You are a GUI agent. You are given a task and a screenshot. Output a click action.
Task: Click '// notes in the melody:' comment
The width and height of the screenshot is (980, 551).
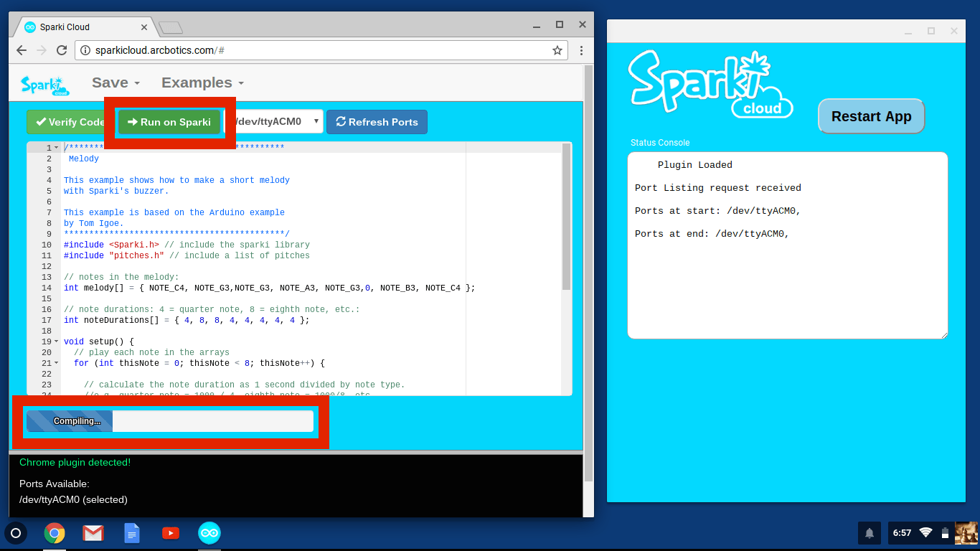[121, 277]
